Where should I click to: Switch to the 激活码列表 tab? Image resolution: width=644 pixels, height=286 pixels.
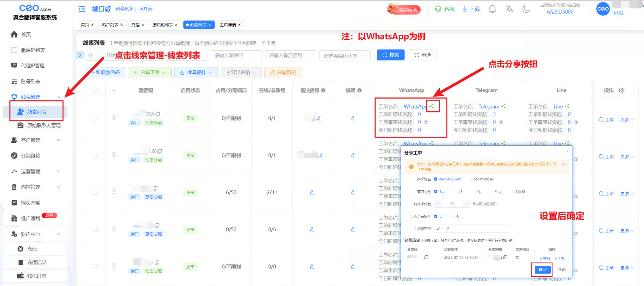click(x=165, y=25)
